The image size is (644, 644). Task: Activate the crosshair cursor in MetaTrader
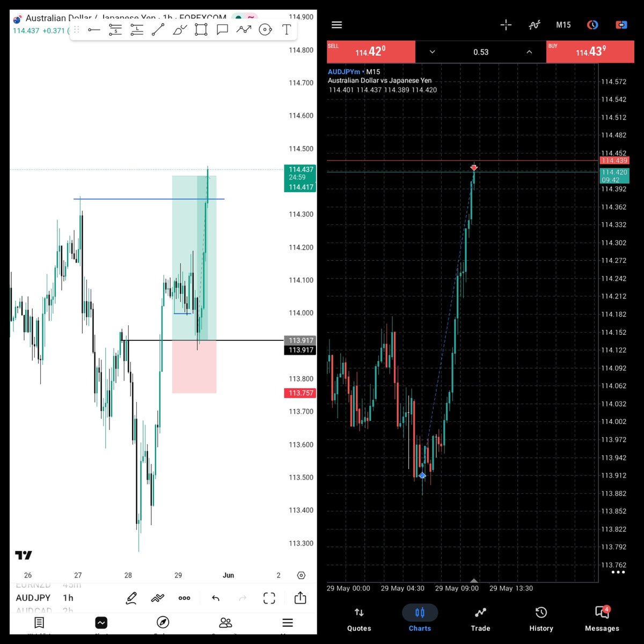tap(506, 25)
